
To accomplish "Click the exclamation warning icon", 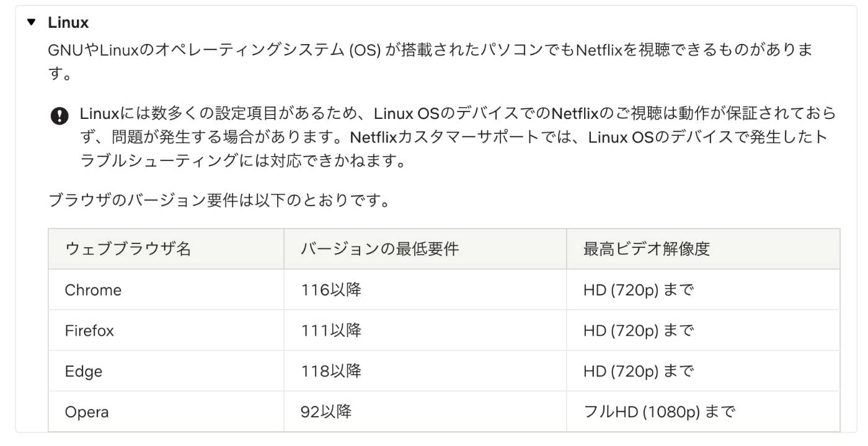I will pos(60,115).
